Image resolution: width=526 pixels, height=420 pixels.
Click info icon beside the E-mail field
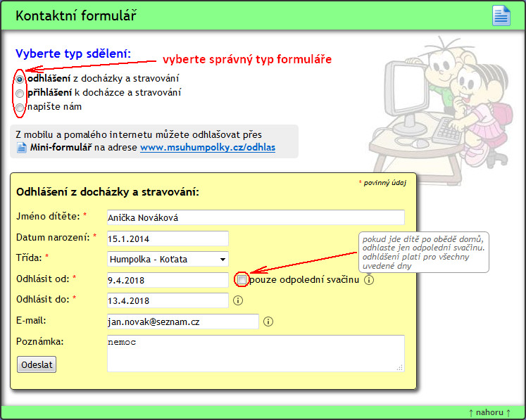268,322
